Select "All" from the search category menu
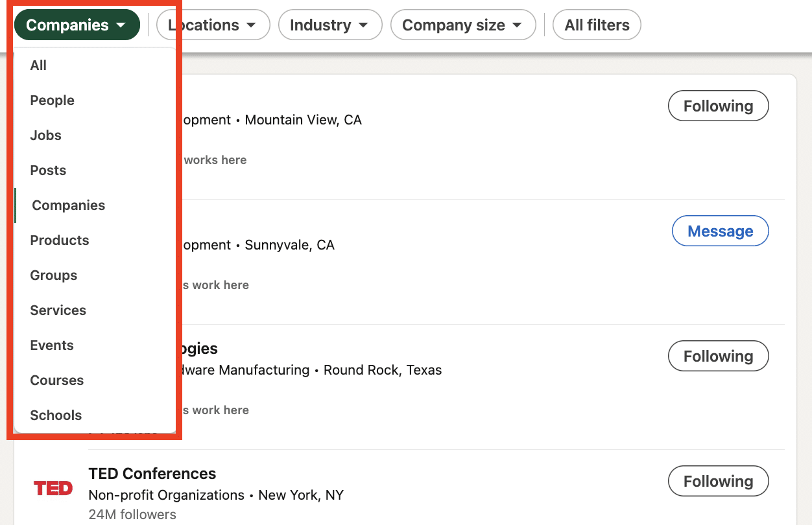The image size is (812, 525). [x=38, y=65]
